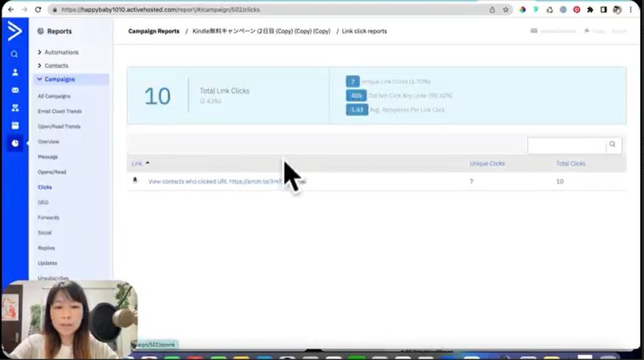Image resolution: width=644 pixels, height=360 pixels.
Task: Select Email Client Trends menu item
Action: coord(60,111)
